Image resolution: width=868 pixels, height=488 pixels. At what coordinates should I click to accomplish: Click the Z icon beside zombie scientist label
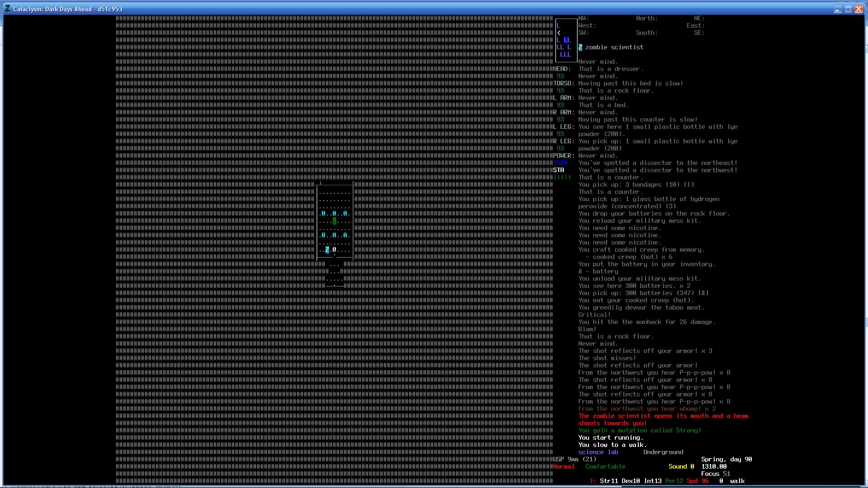pyautogui.click(x=580, y=47)
